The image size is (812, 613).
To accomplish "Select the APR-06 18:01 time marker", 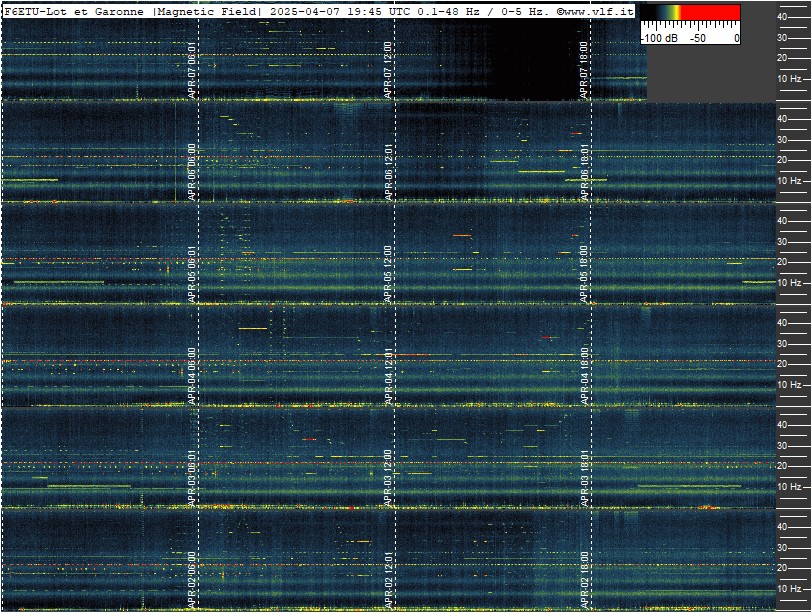I will coord(584,172).
